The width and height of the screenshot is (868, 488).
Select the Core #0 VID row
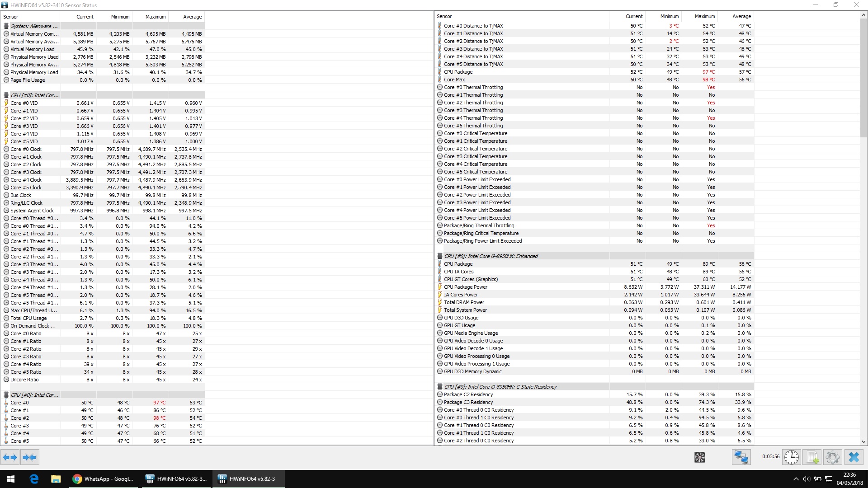103,103
